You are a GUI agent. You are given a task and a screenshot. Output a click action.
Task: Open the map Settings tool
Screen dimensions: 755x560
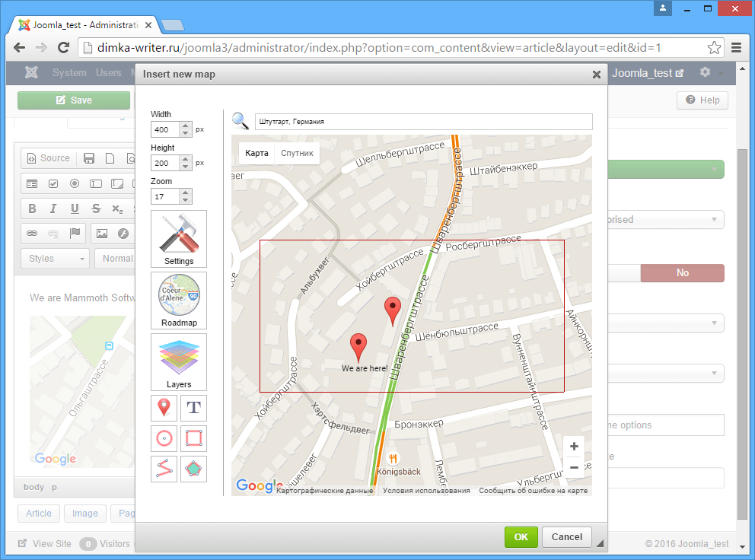point(179,239)
